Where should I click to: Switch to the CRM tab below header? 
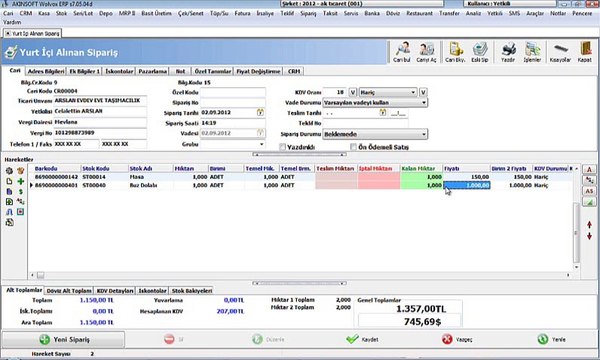point(294,71)
